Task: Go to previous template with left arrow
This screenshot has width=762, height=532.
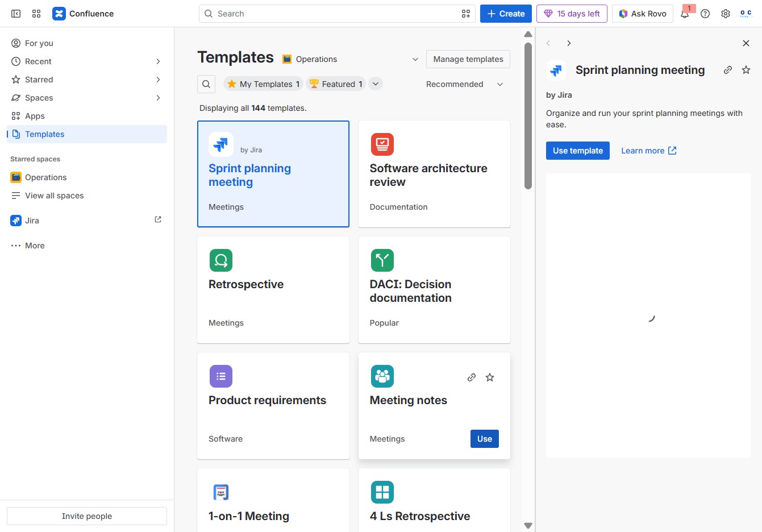Action: click(x=548, y=43)
